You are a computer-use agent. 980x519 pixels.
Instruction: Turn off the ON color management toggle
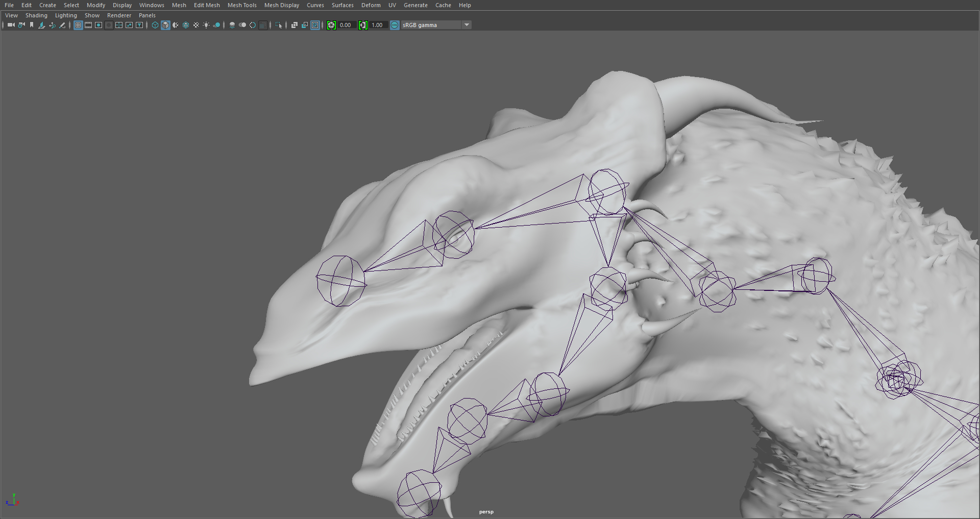tap(394, 24)
